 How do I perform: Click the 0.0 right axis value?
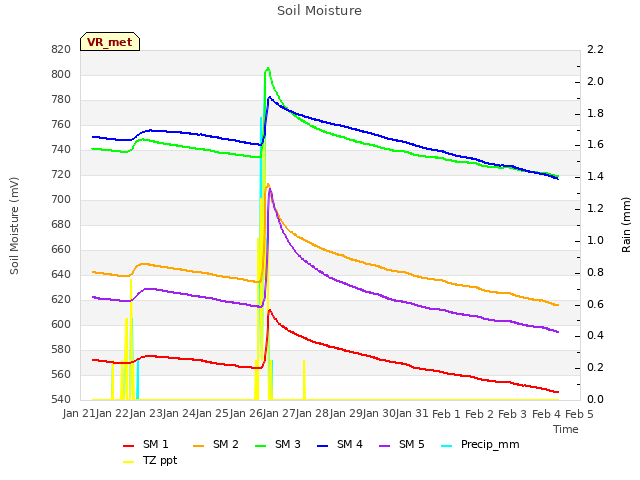595,399
